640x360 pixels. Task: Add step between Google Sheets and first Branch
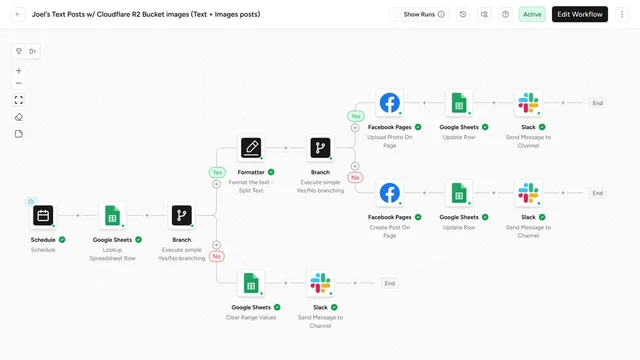click(147, 216)
